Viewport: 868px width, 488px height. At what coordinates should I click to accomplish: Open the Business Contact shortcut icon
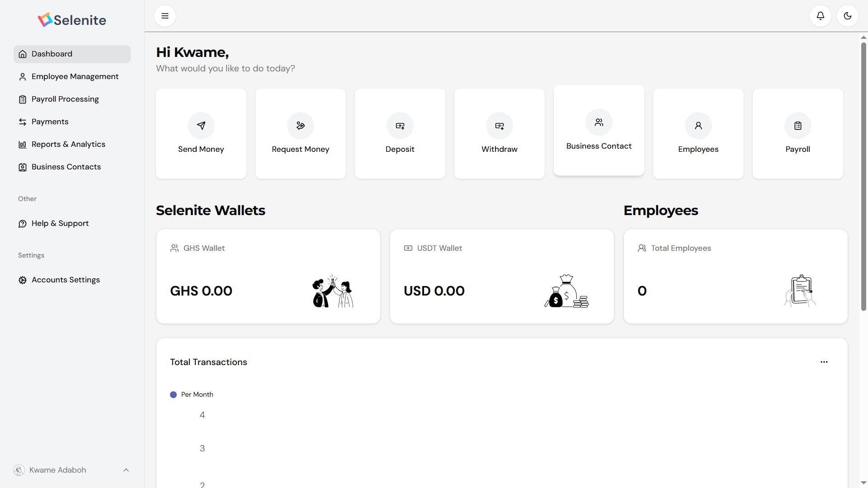coord(599,122)
